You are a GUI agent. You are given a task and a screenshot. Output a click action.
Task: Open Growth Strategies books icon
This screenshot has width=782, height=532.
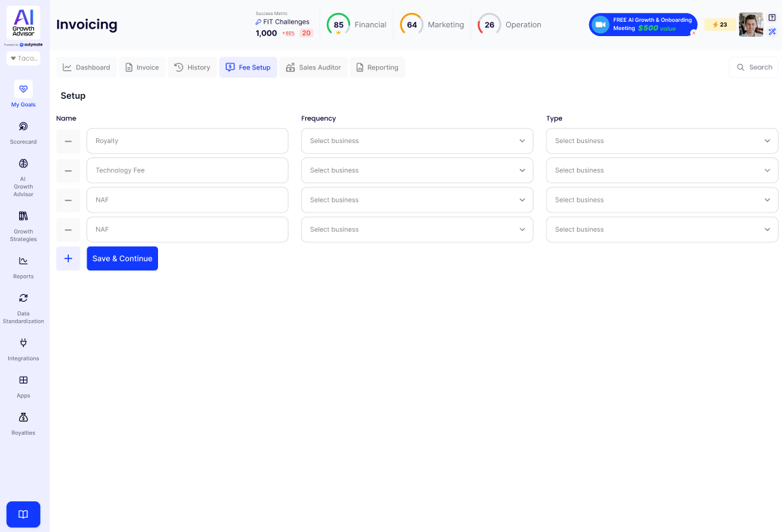[23, 216]
